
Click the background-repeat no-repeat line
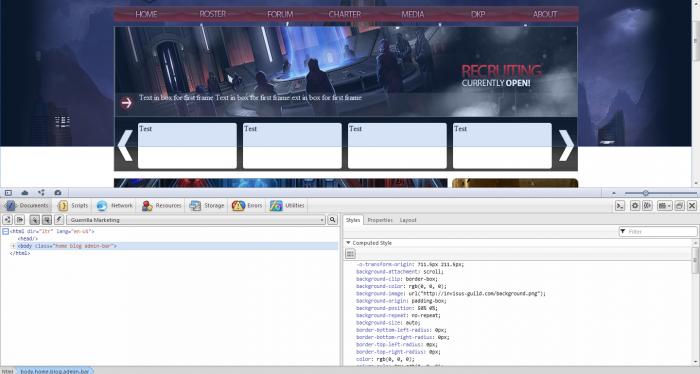398,316
